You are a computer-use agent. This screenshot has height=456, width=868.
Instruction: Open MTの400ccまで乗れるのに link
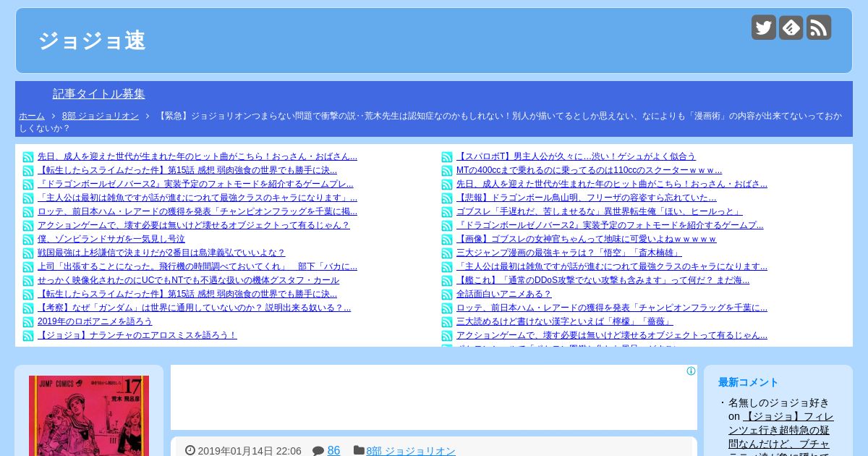(x=589, y=170)
